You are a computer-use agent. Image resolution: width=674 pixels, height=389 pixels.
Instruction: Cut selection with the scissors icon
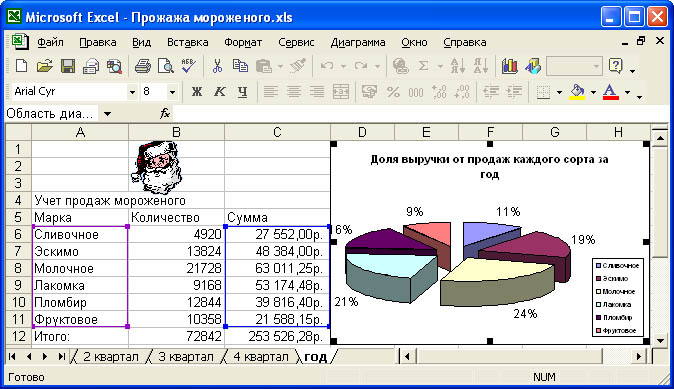pos(218,66)
